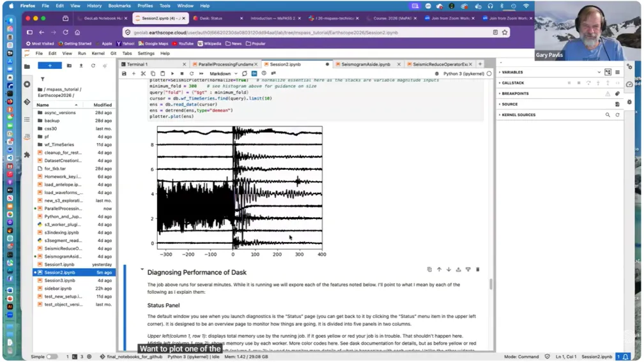Click the upload files icon in file browser
The width and height of the screenshot is (644, 362).
(x=81, y=66)
